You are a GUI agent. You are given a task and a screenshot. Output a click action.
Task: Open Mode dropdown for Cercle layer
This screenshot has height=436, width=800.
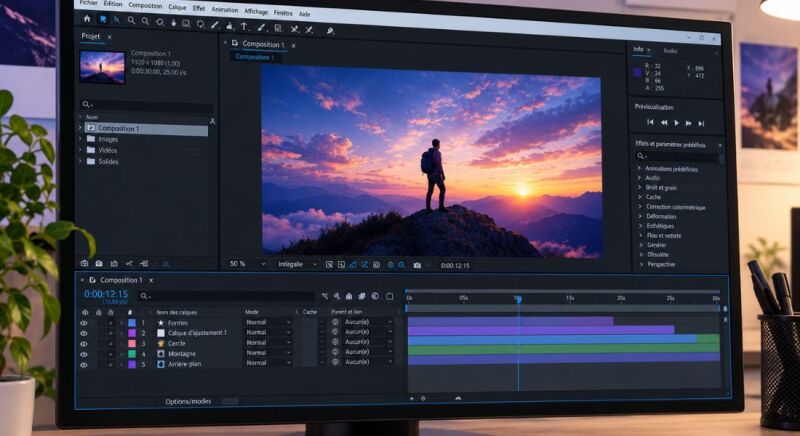pos(268,343)
